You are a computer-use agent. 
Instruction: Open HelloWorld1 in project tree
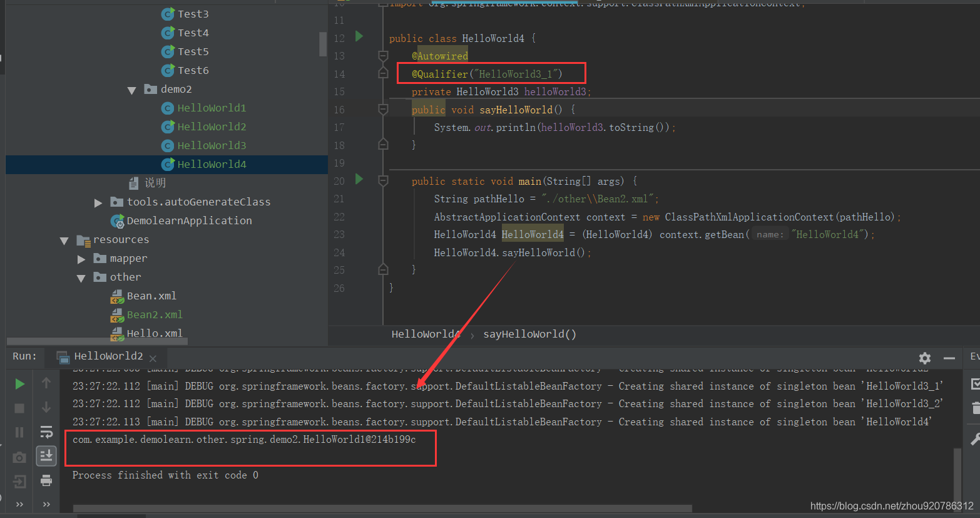[x=212, y=108]
